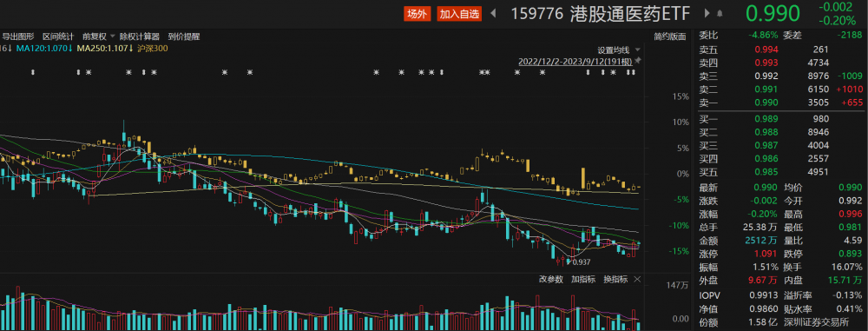Open the 除权计算器 tool
Image resolution: width=868 pixels, height=331 pixels.
pos(140,36)
